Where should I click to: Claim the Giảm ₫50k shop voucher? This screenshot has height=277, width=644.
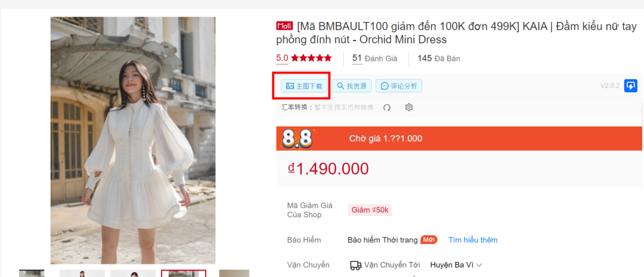click(x=370, y=210)
